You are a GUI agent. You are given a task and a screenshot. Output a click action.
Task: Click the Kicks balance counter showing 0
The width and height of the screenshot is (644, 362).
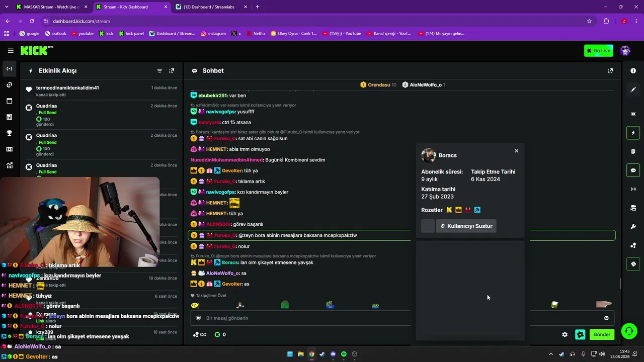pyautogui.click(x=220, y=334)
